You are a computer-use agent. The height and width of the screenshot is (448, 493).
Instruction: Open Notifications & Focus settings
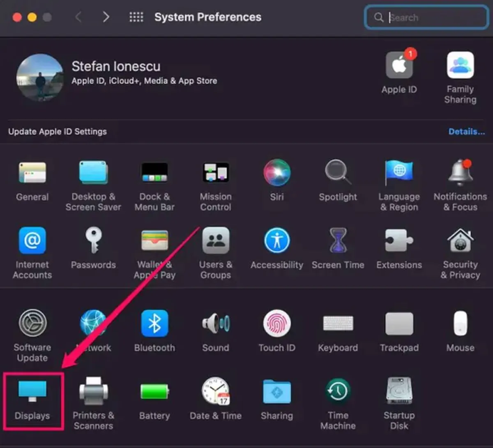tap(460, 172)
